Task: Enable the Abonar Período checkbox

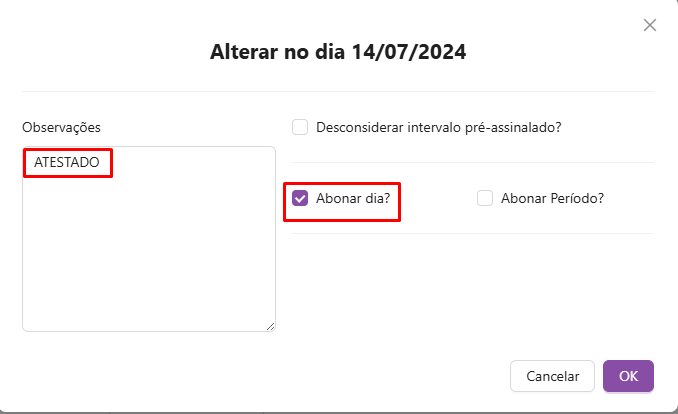Action: 485,198
